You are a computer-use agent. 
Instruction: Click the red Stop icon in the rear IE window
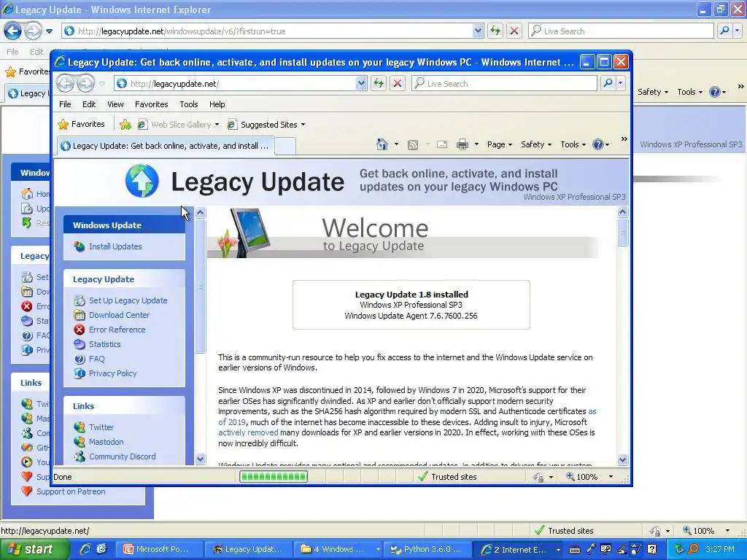[x=514, y=31]
